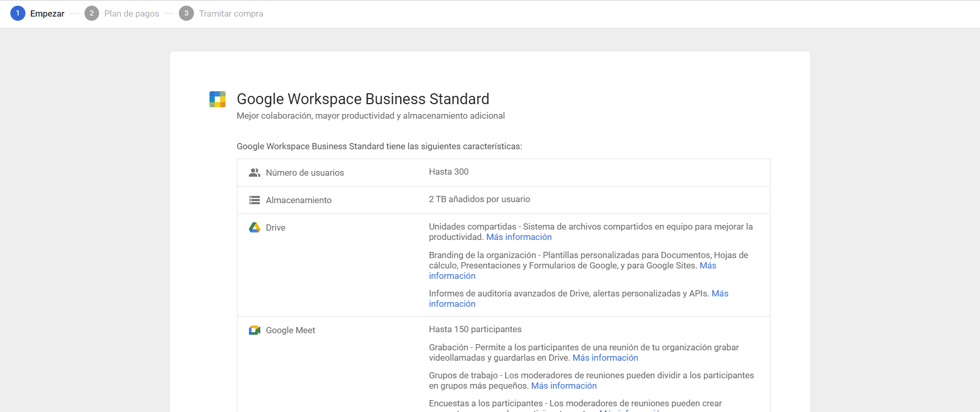Viewport: 980px width, 412px height.
Task: Click the 'Hasta 150 participantes' text
Action: tap(475, 329)
